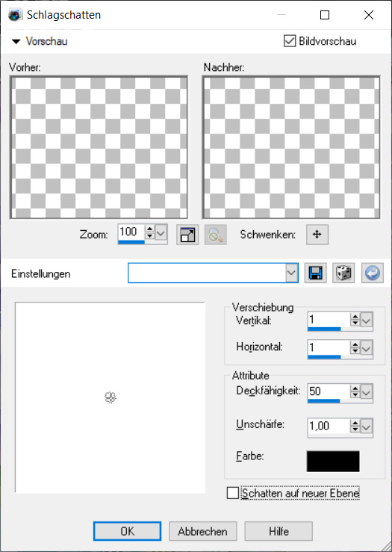
Task: Maximize the Schlagschatten dialog window
Action: point(325,15)
